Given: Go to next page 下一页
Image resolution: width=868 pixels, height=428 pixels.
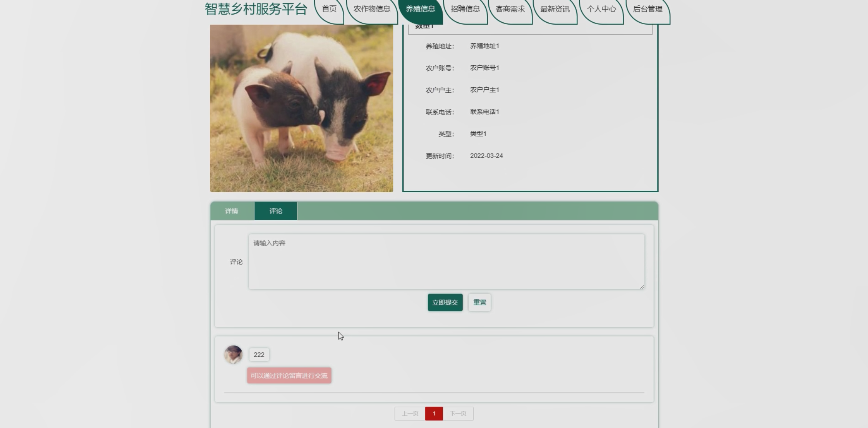Looking at the screenshot, I should point(458,413).
